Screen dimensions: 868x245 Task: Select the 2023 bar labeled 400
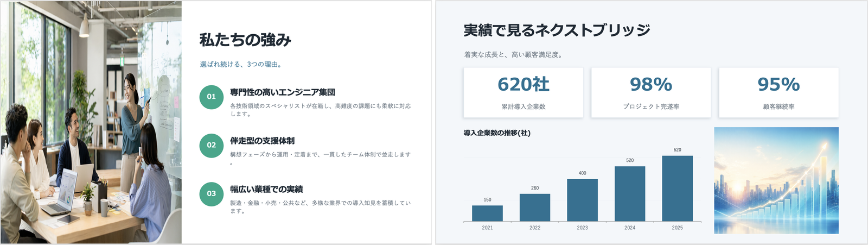tap(582, 200)
